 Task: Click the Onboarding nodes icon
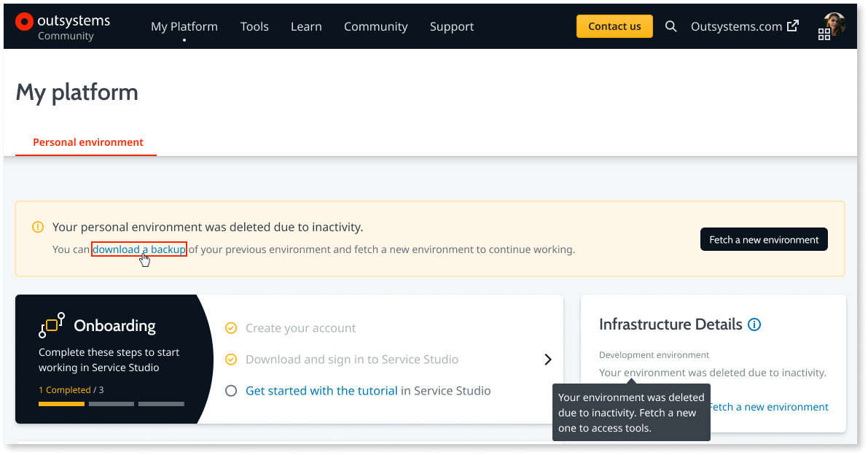point(52,325)
